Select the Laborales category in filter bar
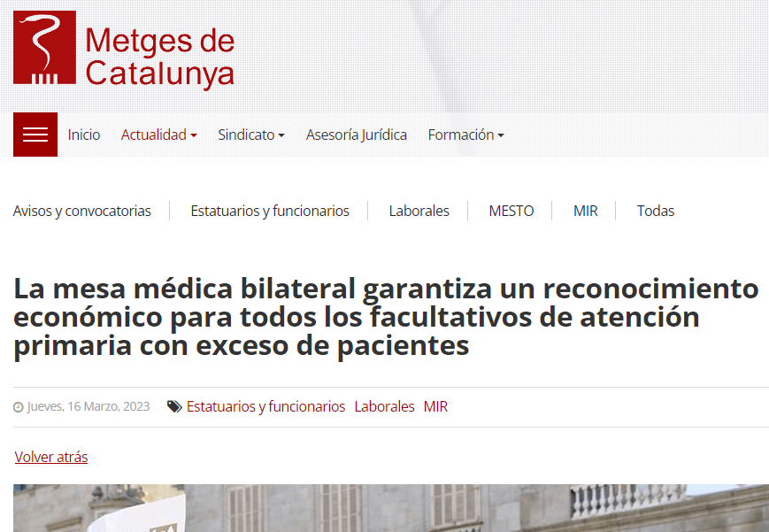The image size is (769, 532). click(x=419, y=211)
